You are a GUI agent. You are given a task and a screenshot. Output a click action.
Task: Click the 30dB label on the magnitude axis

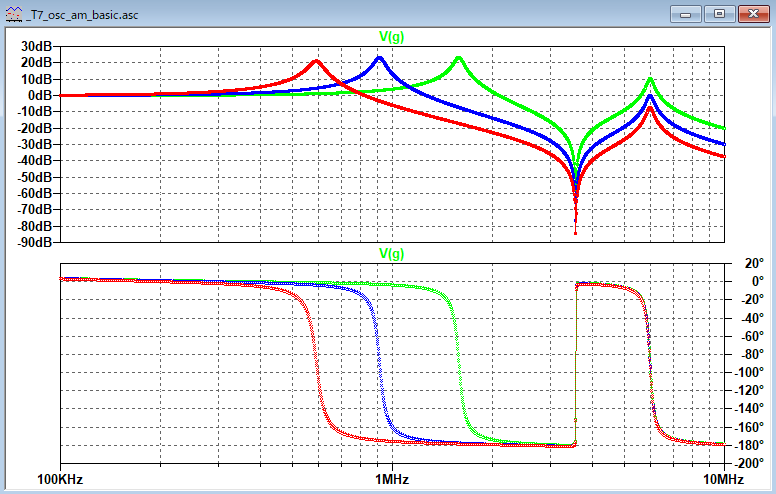click(36, 47)
